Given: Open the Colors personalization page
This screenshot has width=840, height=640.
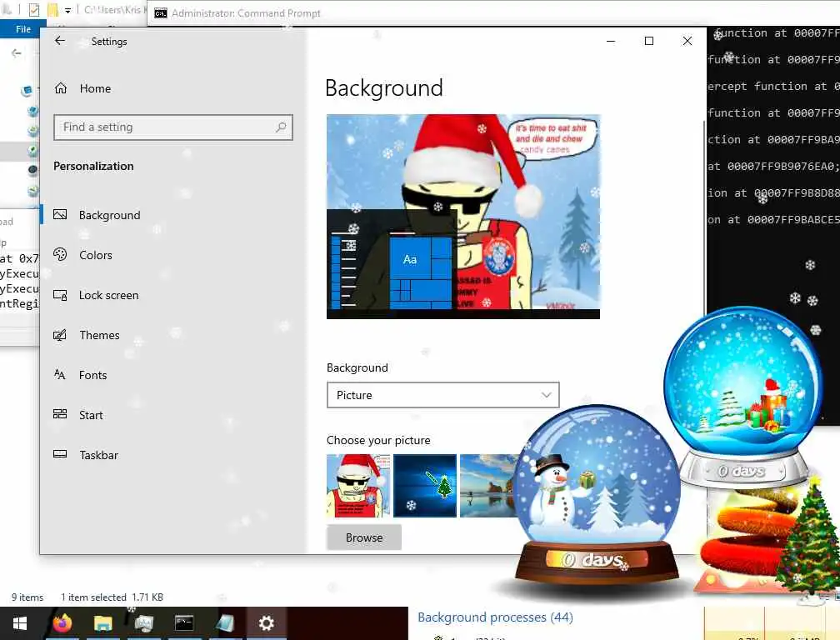Looking at the screenshot, I should (95, 255).
